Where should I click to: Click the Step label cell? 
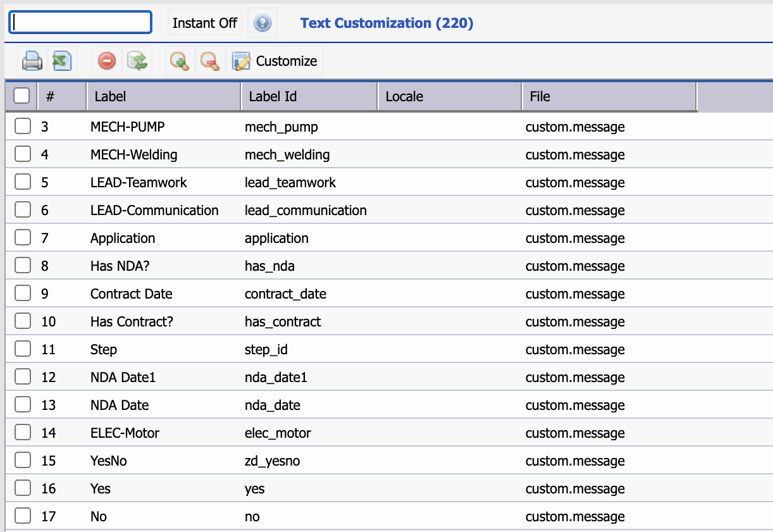click(104, 350)
